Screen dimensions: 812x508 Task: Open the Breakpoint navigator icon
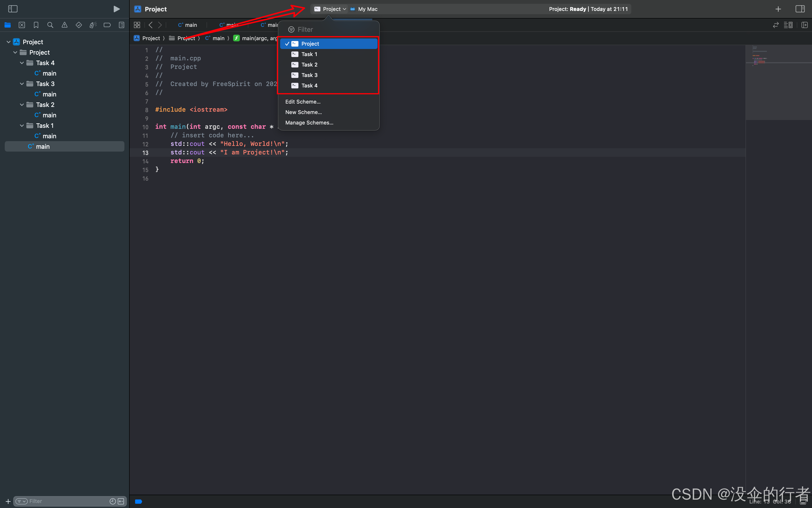[x=107, y=25]
